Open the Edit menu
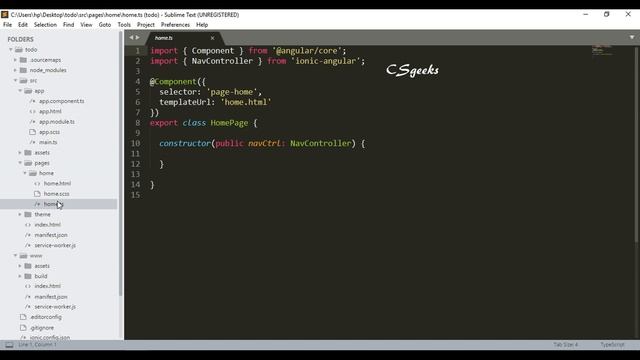Screen dimensions: 640x360 [x=23, y=24]
